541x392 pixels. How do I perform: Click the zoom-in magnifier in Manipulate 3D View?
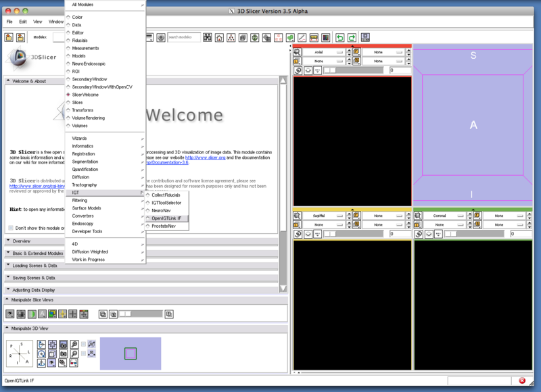click(x=74, y=343)
